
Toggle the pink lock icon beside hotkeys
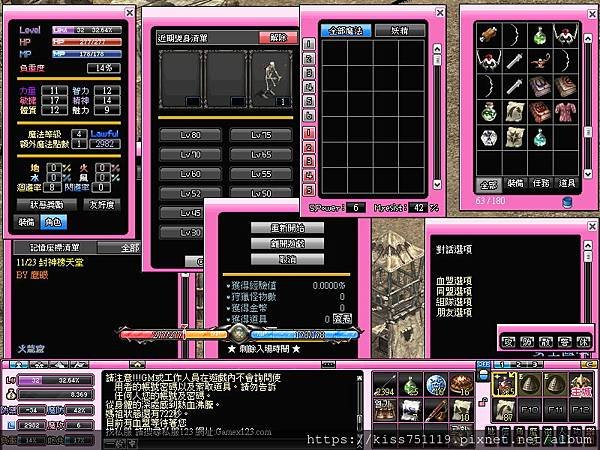483,402
